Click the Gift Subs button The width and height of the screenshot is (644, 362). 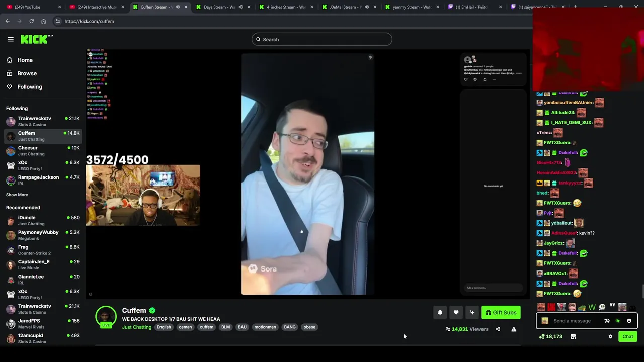pyautogui.click(x=501, y=313)
